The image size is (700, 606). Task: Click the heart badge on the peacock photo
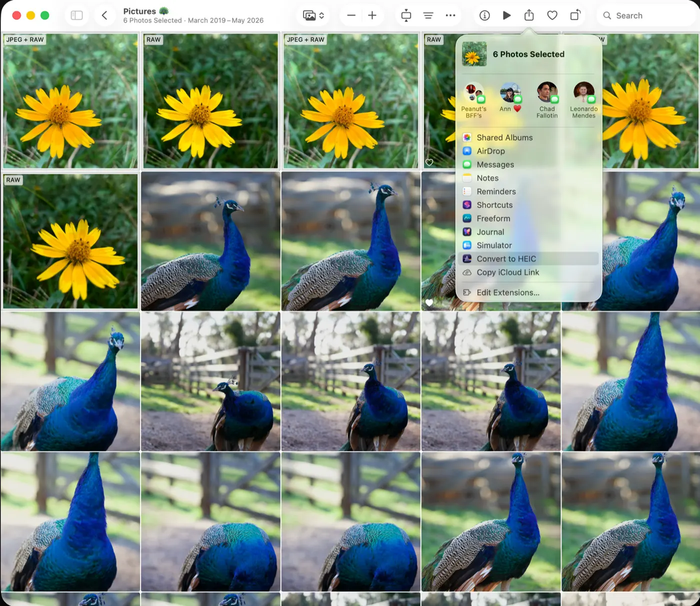(x=429, y=302)
